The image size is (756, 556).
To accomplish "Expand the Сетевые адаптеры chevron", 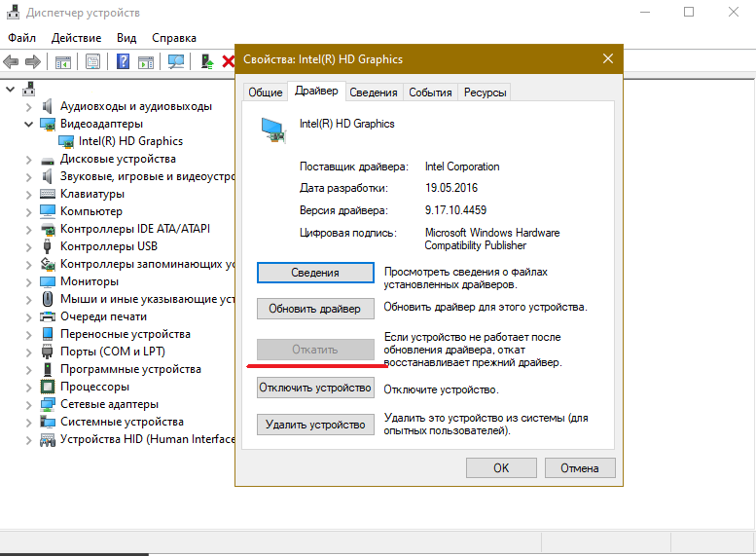I will [x=29, y=405].
